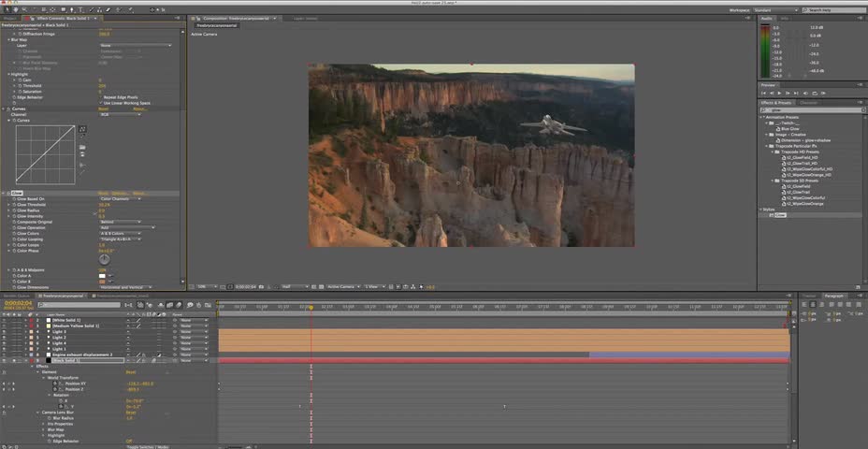Reset the Curves effect
The width and height of the screenshot is (868, 449).
(x=104, y=109)
